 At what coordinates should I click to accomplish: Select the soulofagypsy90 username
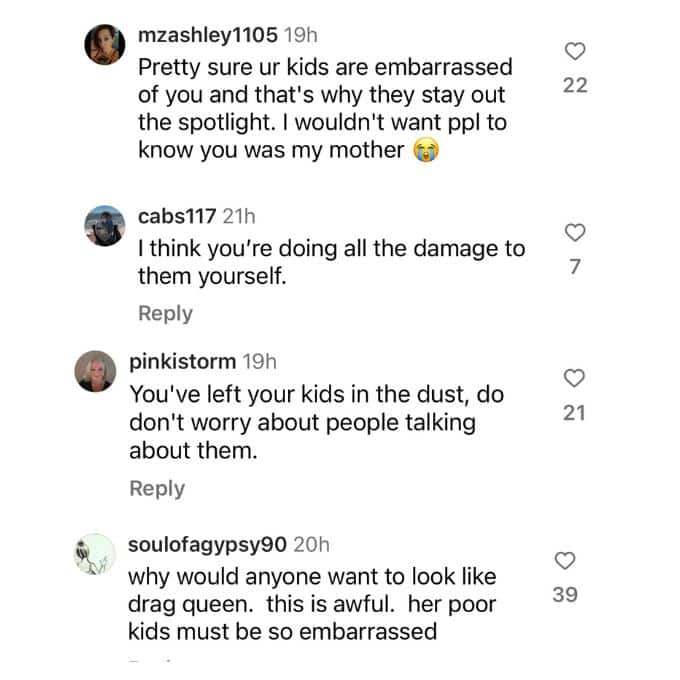207,545
